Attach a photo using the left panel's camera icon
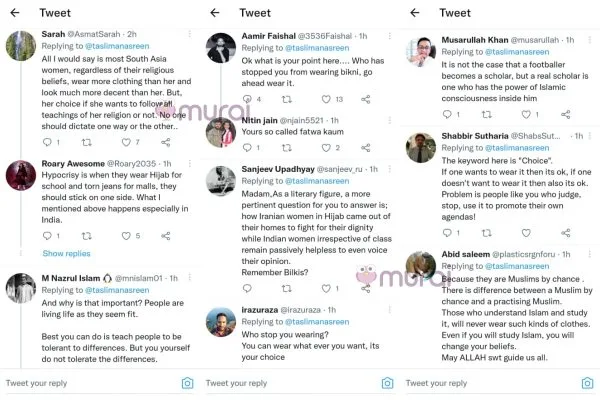 click(x=187, y=383)
